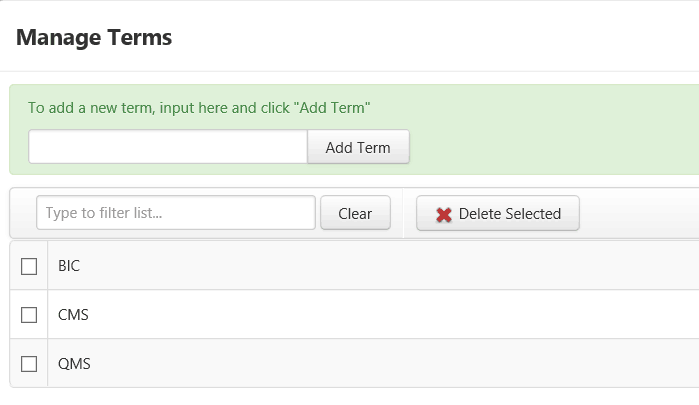
Task: Select the QMS term label
Action: click(74, 364)
